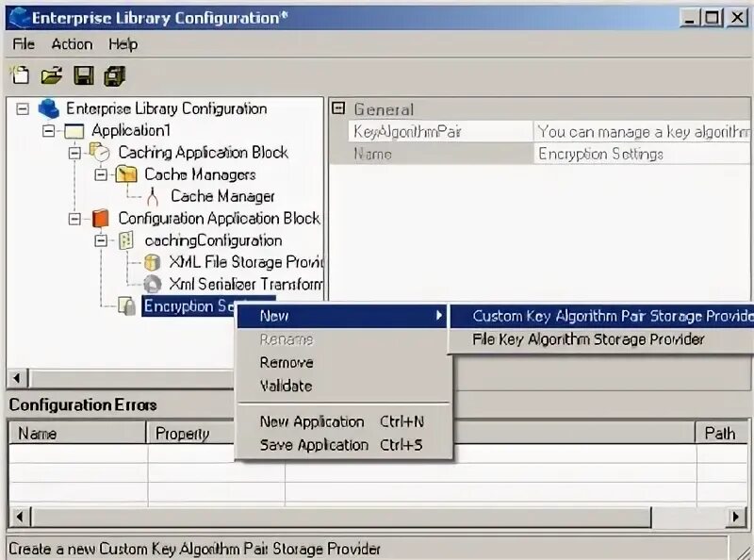The image size is (754, 560).
Task: Click the Name property value Encryption Settings
Action: (x=643, y=154)
